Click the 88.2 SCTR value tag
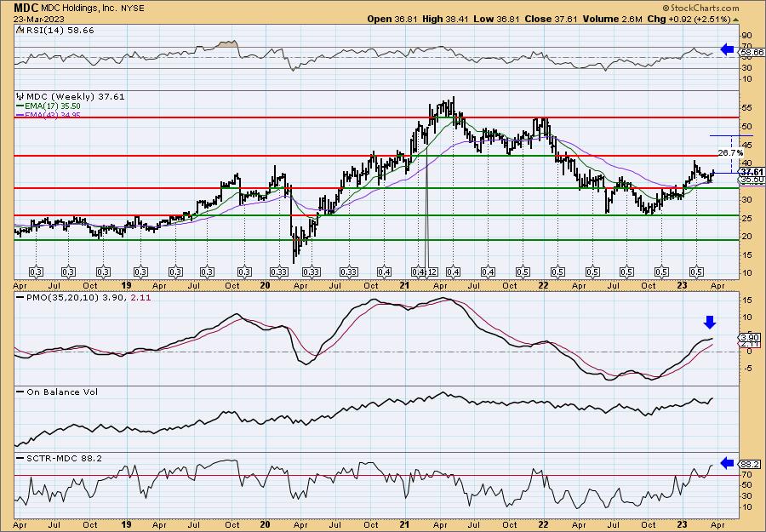Image resolution: width=766 pixels, height=532 pixels. (x=751, y=465)
